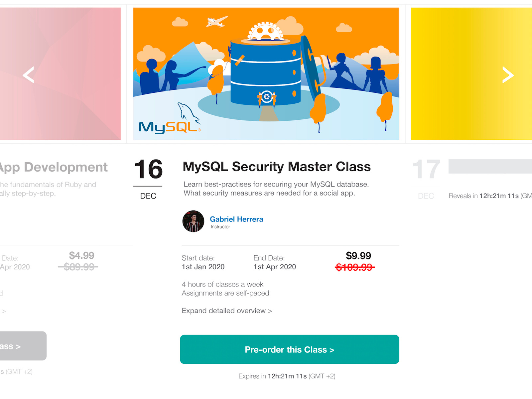Viewport: 532px width, 399px height.
Task: Click the crossed-out $109.99 original price
Action: 355,267
